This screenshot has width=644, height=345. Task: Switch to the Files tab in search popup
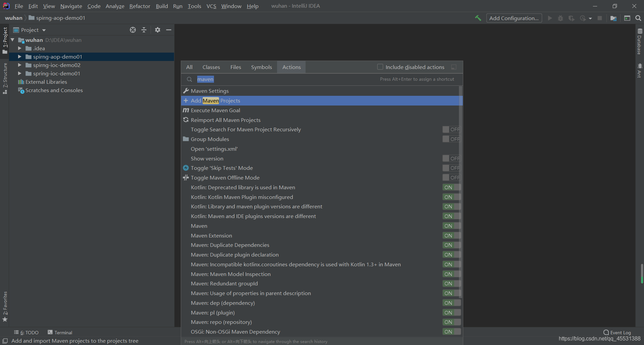pos(236,67)
